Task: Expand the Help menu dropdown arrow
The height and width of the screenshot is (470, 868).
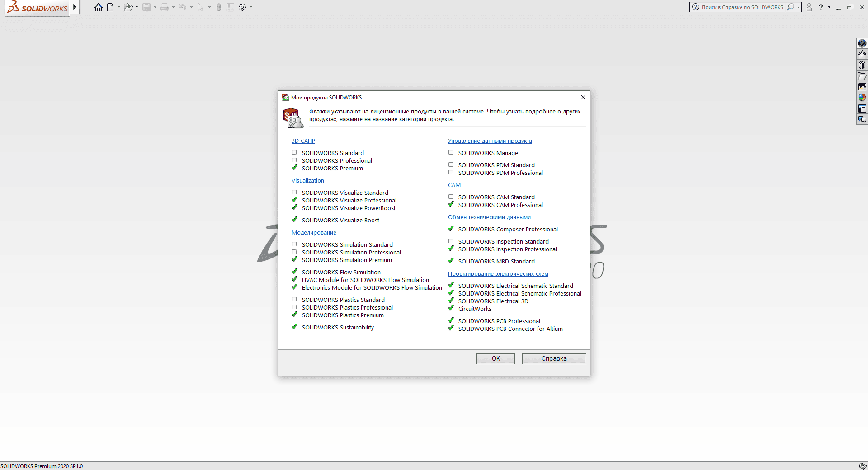Action: [x=829, y=7]
